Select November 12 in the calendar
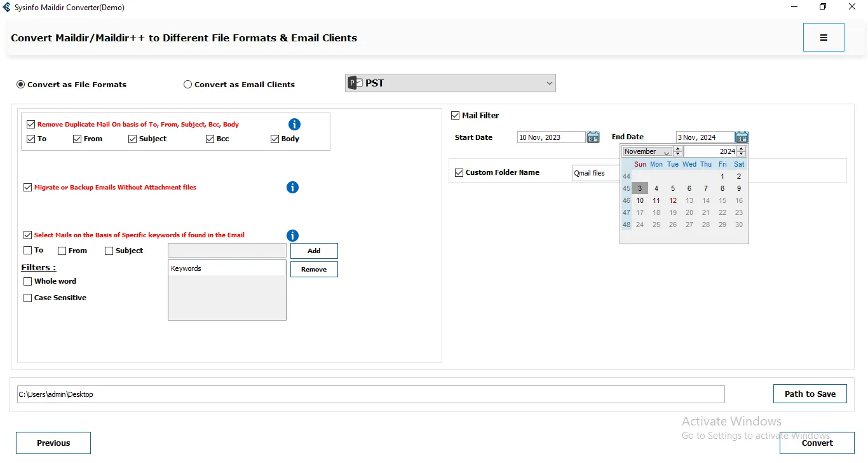The height and width of the screenshot is (463, 868). pyautogui.click(x=673, y=200)
